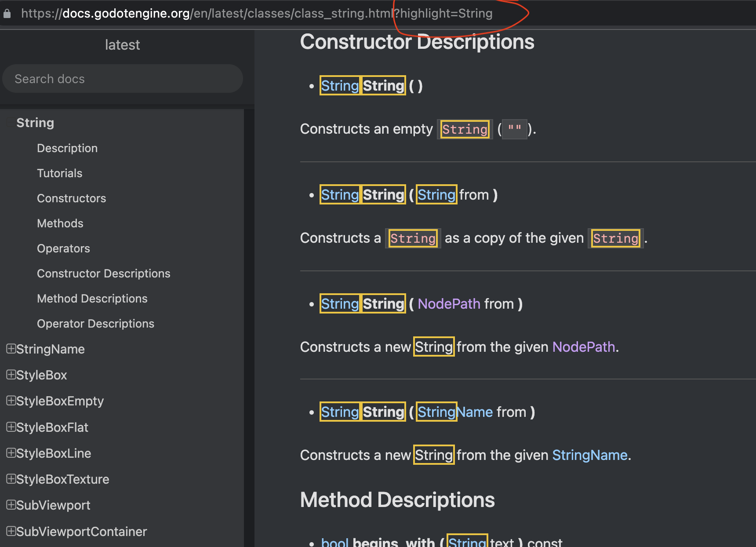Open the Operator Descriptions section
Screen dimensions: 756x547
point(95,323)
